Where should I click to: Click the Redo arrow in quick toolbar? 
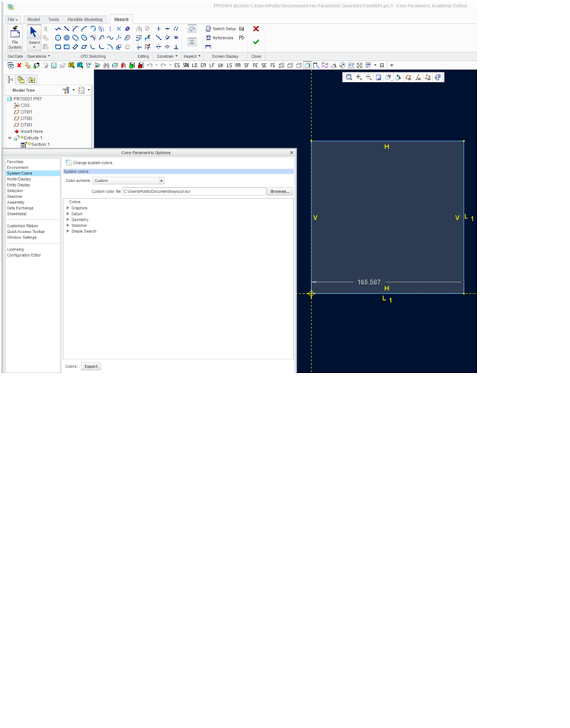[163, 65]
